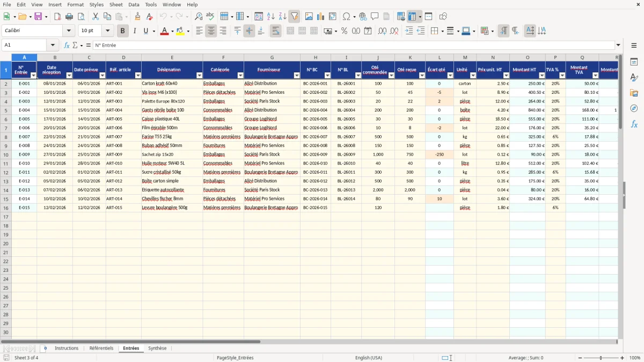Insert an image
This screenshot has width=644, height=362.
(x=309, y=17)
